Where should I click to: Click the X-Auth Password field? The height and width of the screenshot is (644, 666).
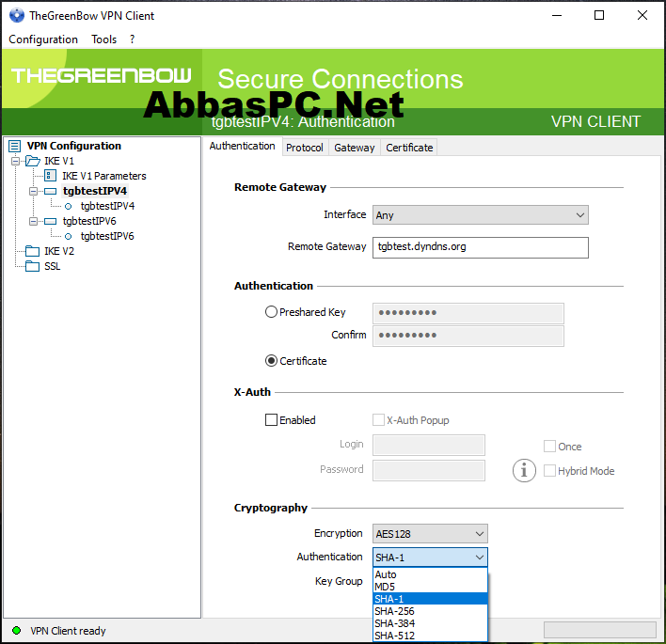pyautogui.click(x=429, y=470)
